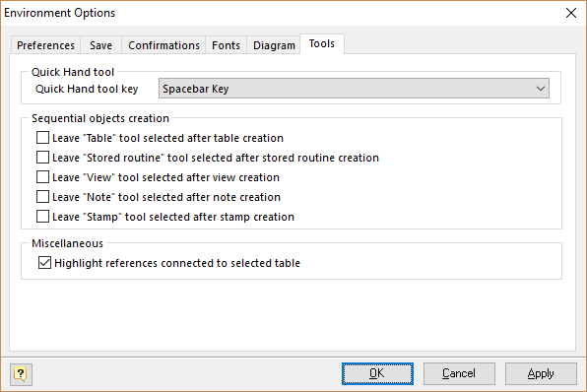
Task: Click the Quick Hand tool key label
Action: (x=87, y=89)
